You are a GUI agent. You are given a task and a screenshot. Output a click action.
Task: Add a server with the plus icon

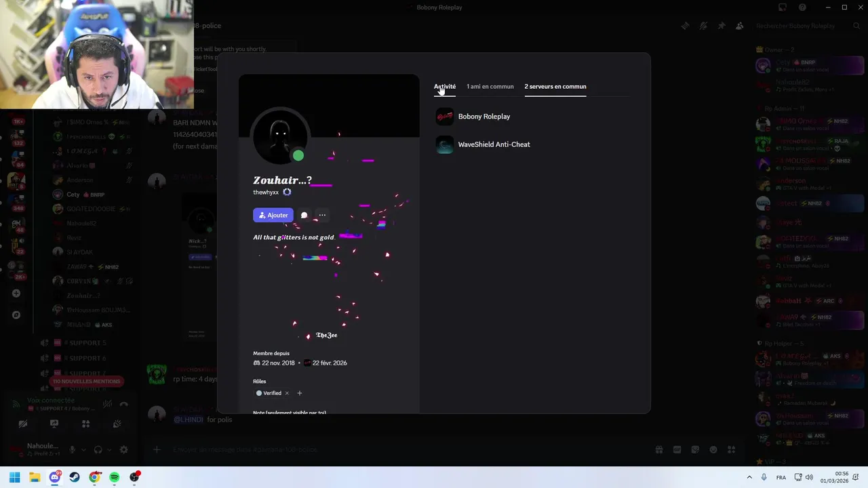pos(16,293)
